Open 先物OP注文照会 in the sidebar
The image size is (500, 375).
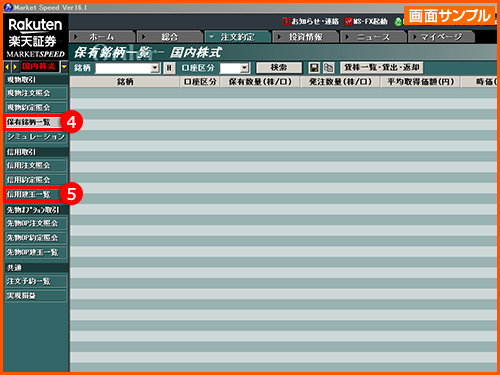click(36, 223)
